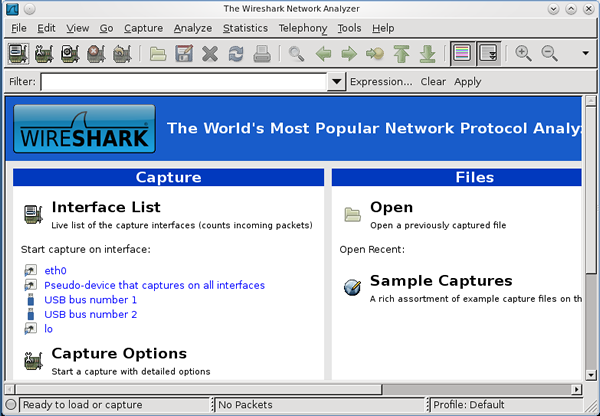600x416 pixels.
Task: Find a packet magnifier toolbar icon
Action: coord(296,54)
